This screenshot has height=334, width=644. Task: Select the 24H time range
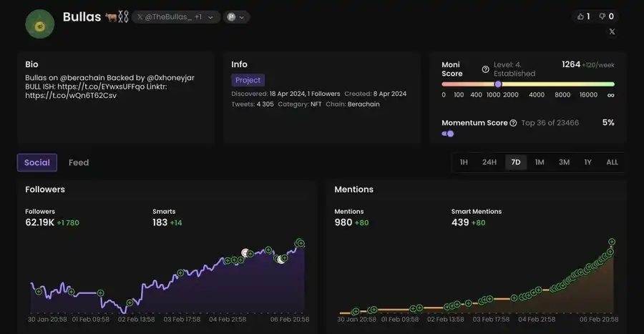(489, 162)
